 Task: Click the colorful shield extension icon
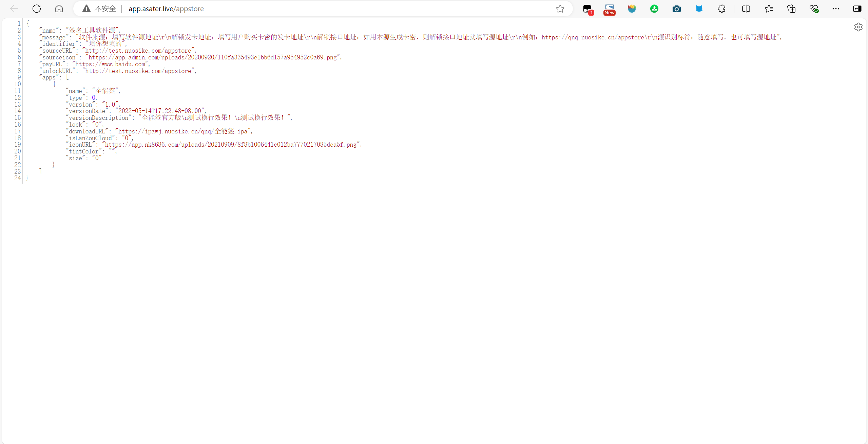coord(632,9)
